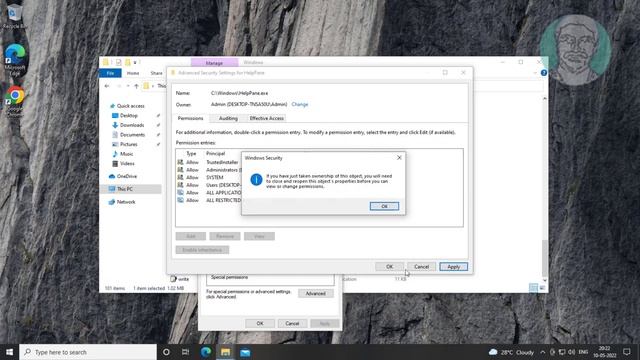Open Microsoft Edge desktop shortcut
Image resolution: width=640 pixels, height=360 pixels.
15,60
